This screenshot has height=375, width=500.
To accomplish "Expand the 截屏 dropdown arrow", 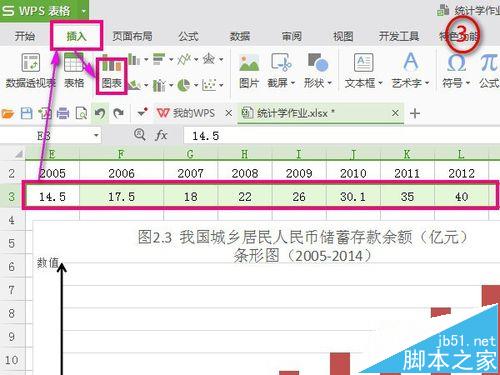I will tap(293, 83).
